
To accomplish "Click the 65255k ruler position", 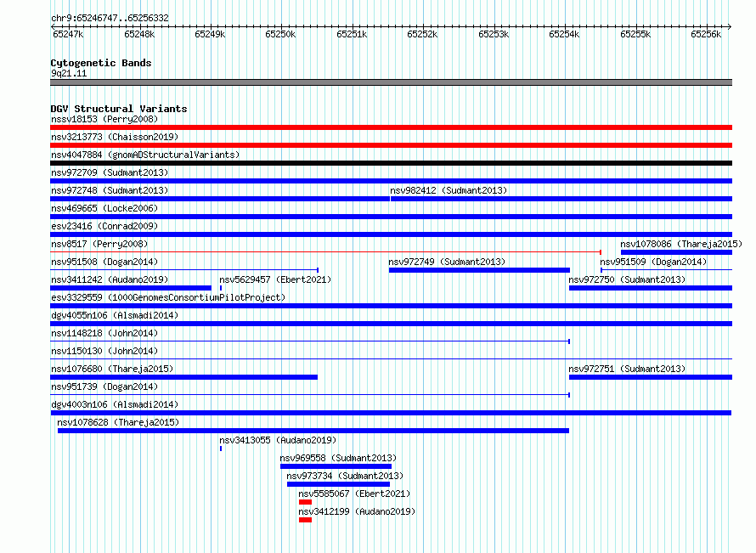I will pos(635,34).
